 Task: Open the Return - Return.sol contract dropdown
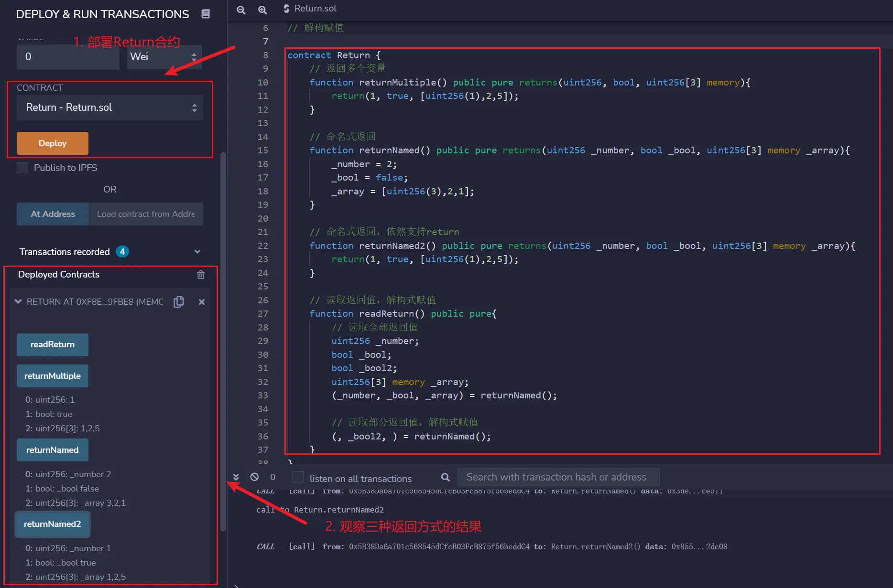pos(110,107)
